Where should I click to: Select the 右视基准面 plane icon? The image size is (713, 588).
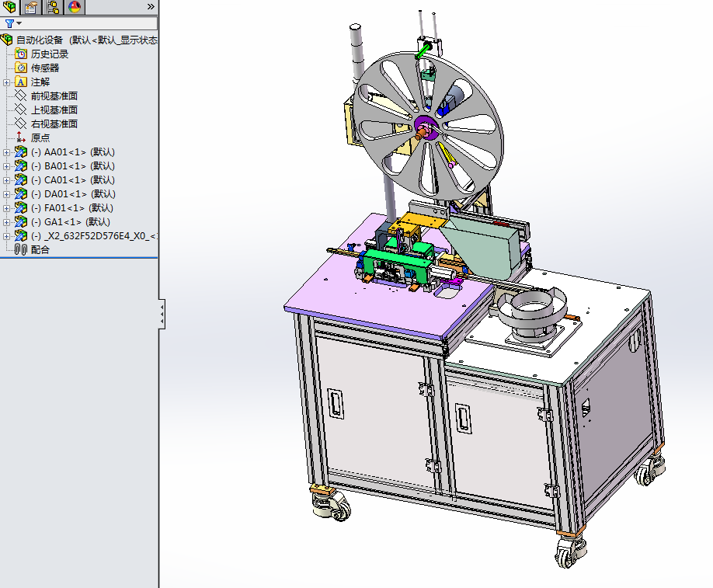(x=21, y=124)
